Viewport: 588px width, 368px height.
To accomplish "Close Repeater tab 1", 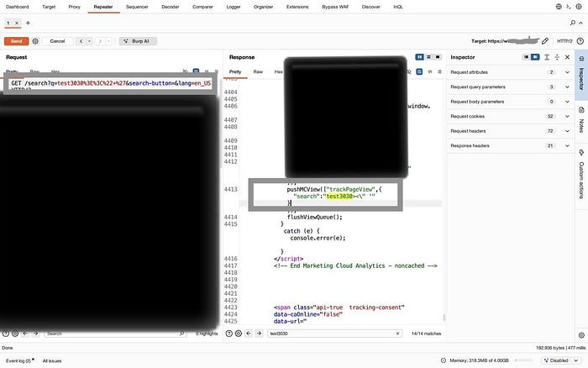I will coord(17,23).
